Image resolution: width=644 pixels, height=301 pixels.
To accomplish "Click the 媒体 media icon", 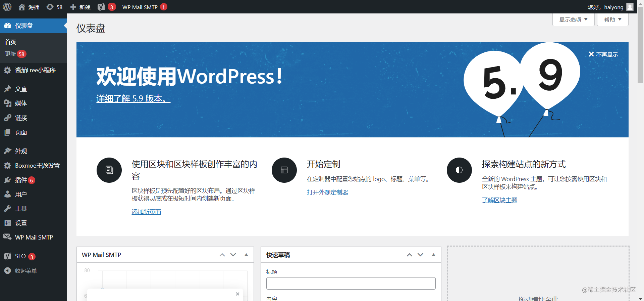I will tap(7, 103).
